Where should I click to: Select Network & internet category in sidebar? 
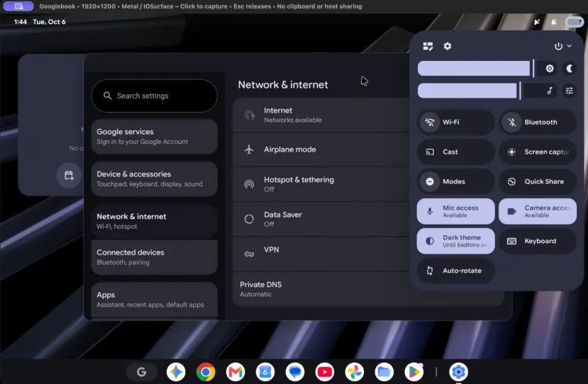[154, 221]
